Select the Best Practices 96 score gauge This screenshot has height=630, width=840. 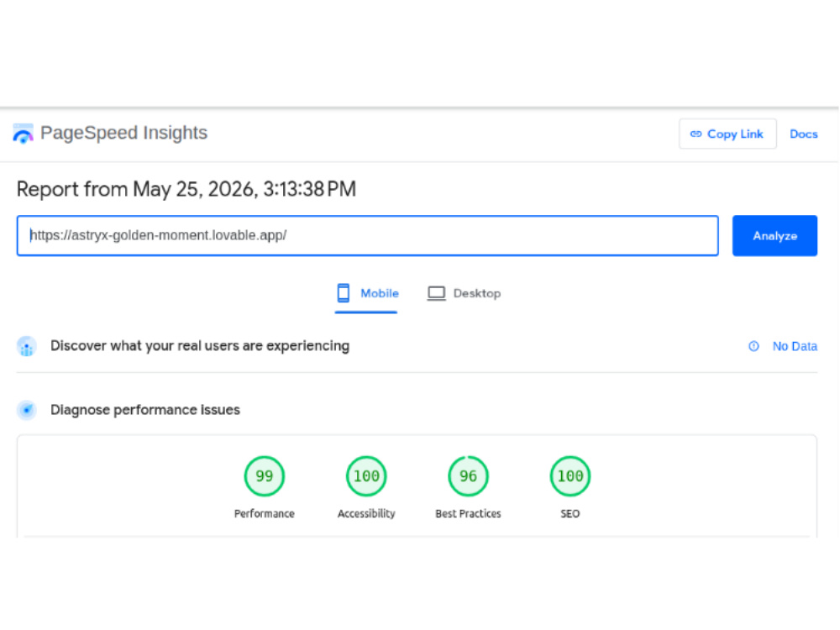pos(468,475)
